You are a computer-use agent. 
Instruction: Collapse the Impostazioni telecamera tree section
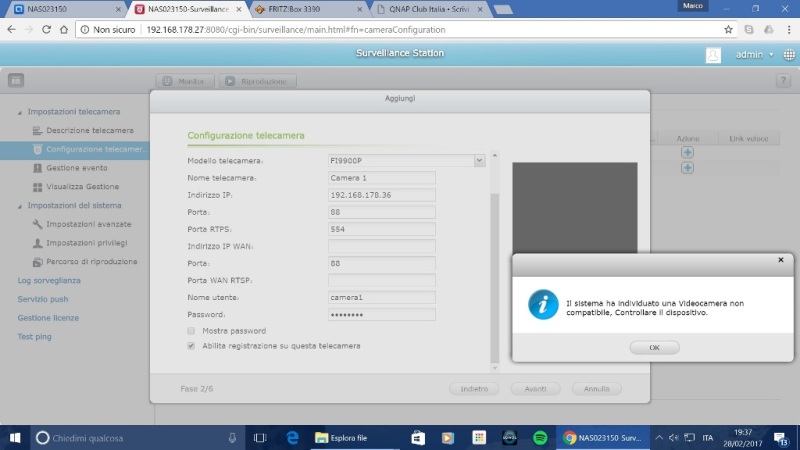(19, 112)
